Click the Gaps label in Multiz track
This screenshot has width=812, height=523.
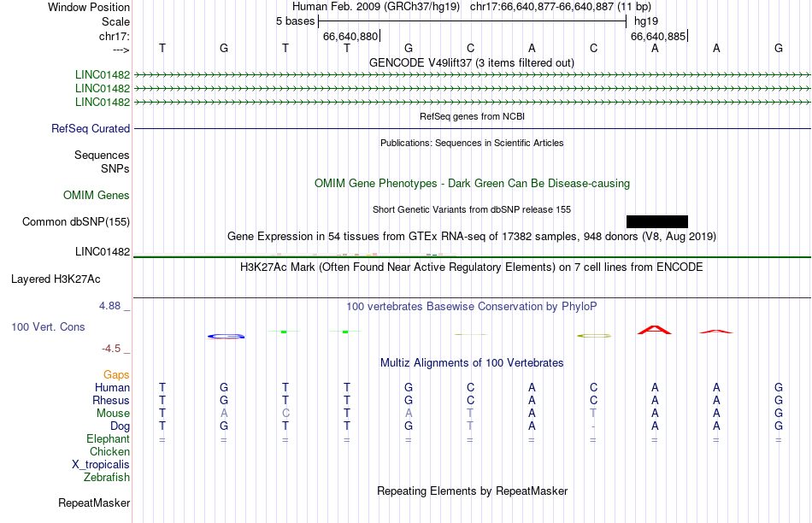tap(116, 374)
